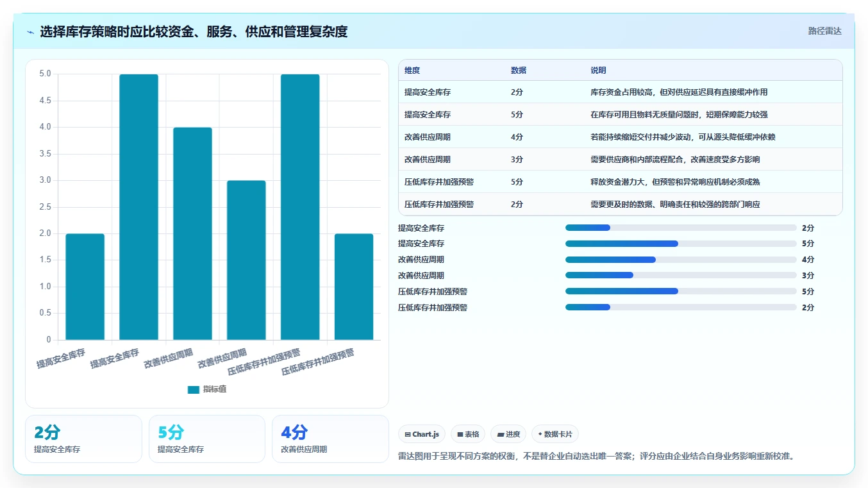
Task: Click the 2.5 y-axis tick label
Action: pos(45,207)
